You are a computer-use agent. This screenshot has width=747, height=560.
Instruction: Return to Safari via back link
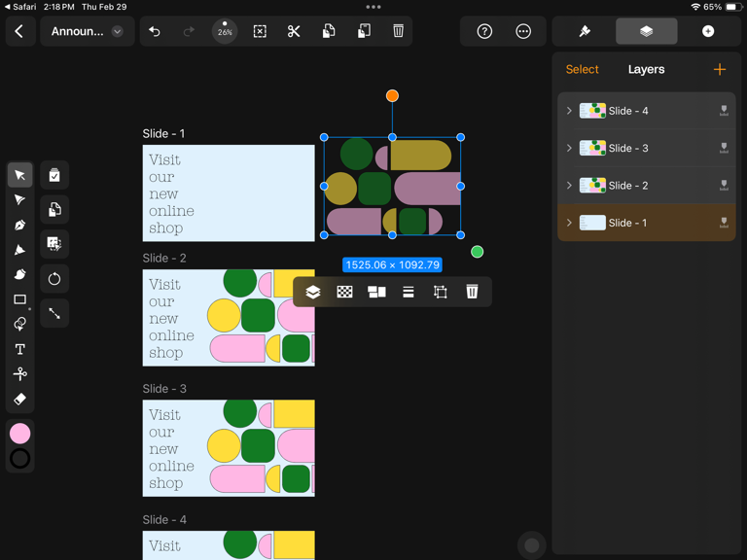[19, 7]
